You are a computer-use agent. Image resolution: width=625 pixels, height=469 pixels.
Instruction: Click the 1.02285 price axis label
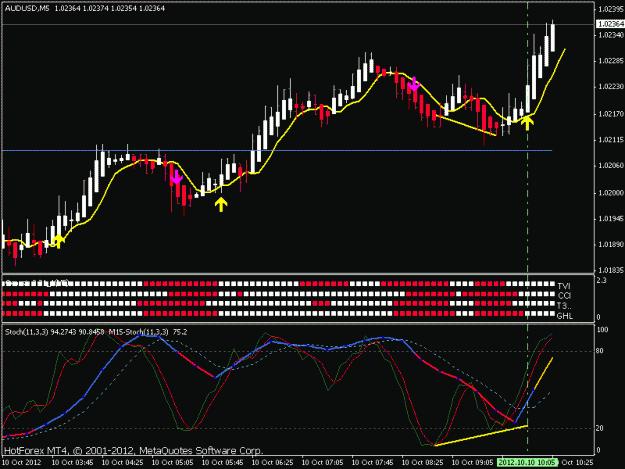pos(611,61)
